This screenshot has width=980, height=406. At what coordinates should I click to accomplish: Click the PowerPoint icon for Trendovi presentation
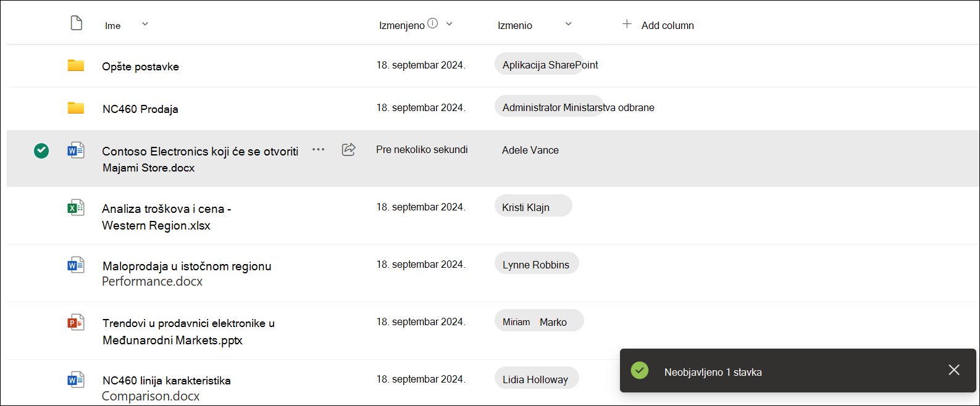[x=76, y=322]
